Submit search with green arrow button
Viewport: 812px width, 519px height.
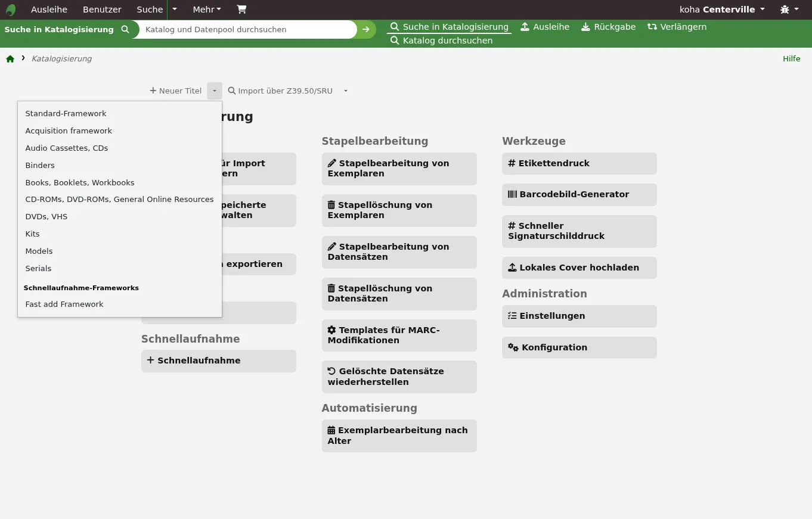point(366,29)
